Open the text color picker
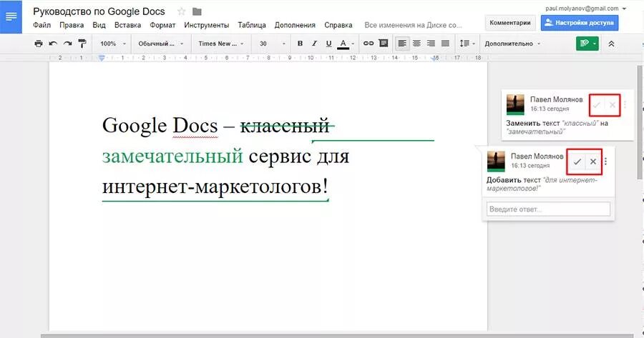The image size is (644, 338). tap(346, 44)
